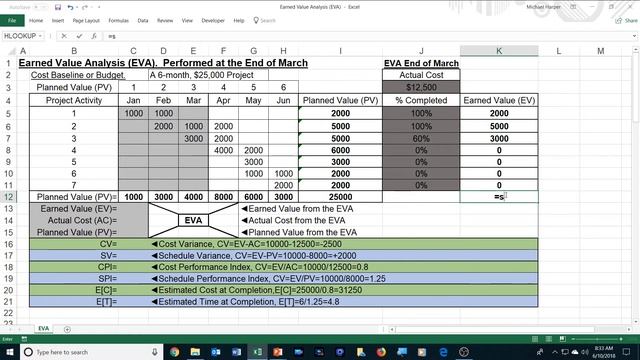Click the macro recording status bar icon
Image resolution: width=640 pixels, height=360 pixels.
pyautogui.click(x=24, y=339)
